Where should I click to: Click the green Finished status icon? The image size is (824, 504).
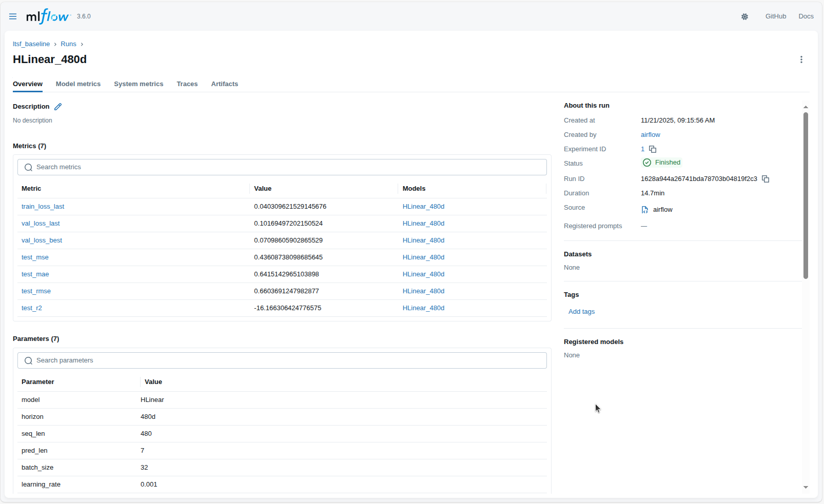[x=646, y=163]
